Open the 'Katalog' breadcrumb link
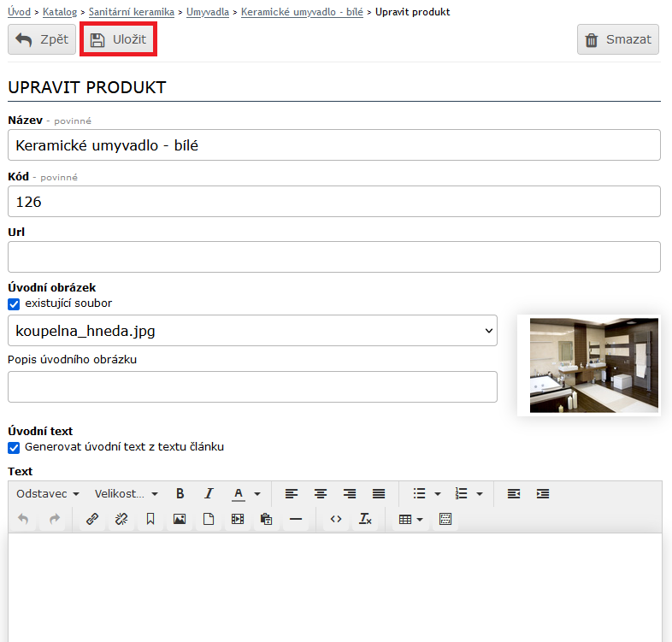672x642 pixels. pos(60,12)
